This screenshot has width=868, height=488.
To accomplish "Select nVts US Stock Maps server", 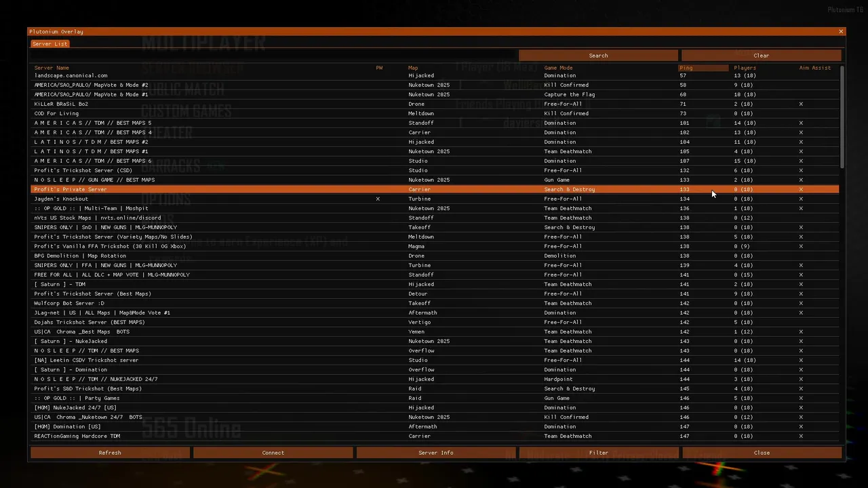I will 435,218.
